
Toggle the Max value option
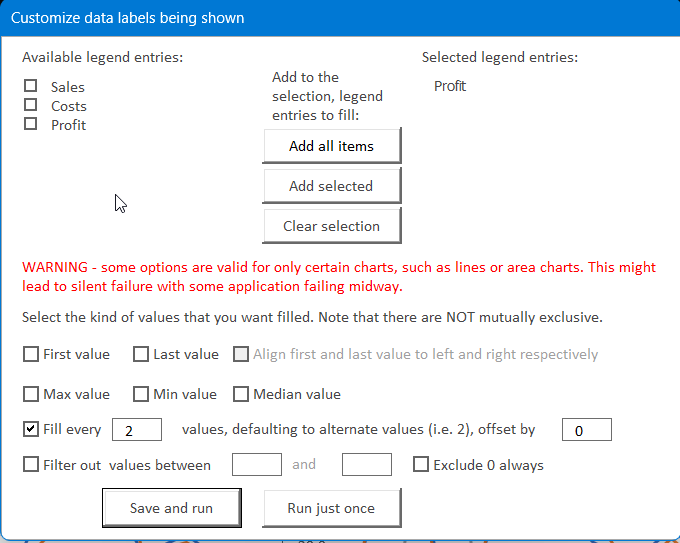pyautogui.click(x=31, y=394)
